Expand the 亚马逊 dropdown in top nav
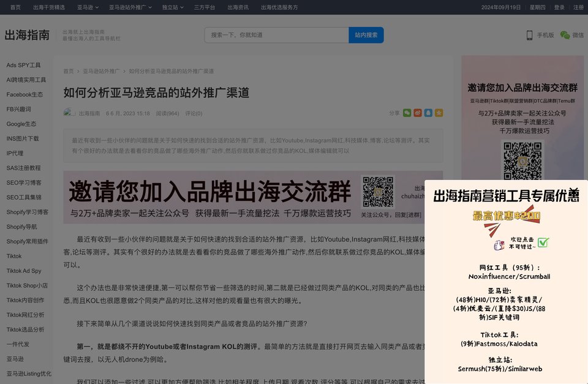 pyautogui.click(x=88, y=7)
